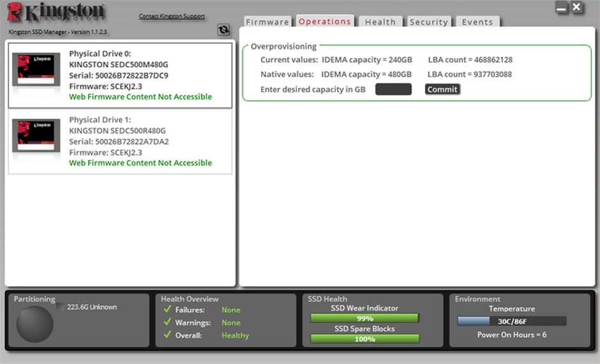The height and width of the screenshot is (364, 600).
Task: Click the partitioning pie chart graphic
Action: click(x=34, y=324)
